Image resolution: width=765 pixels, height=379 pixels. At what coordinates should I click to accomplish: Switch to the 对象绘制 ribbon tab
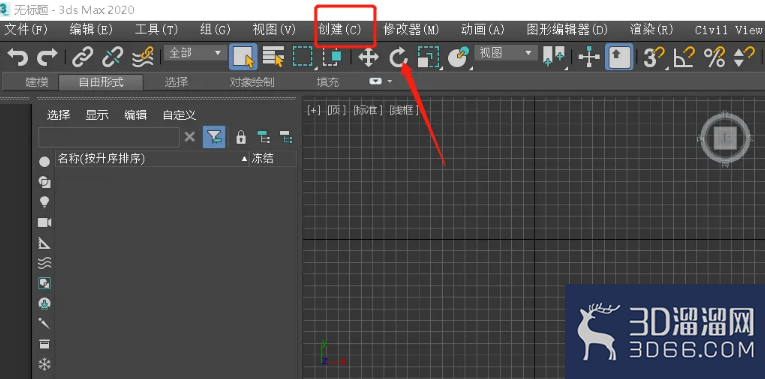252,82
